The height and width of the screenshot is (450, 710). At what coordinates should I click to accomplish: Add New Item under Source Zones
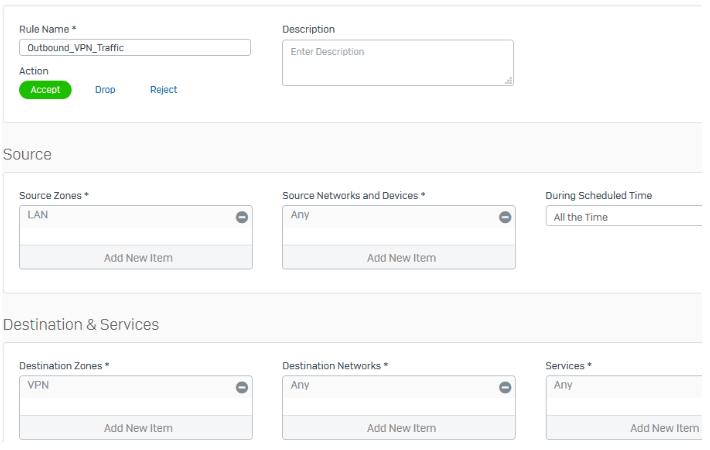pos(137,258)
